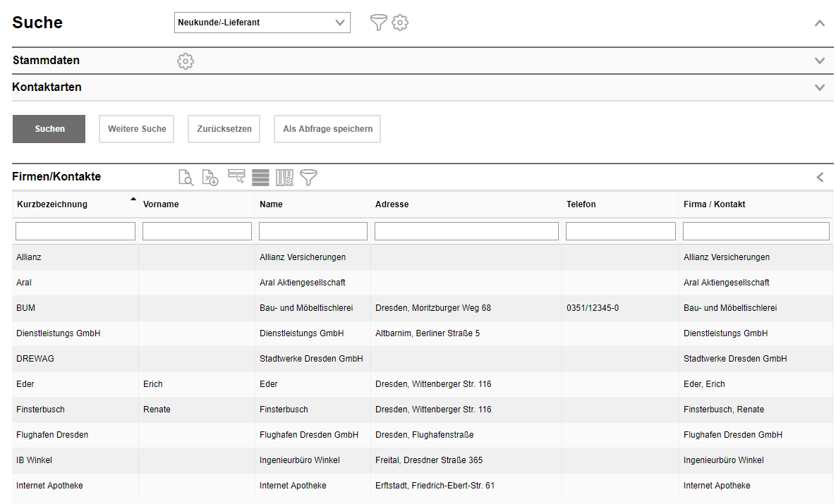This screenshot has height=504, width=836.
Task: Open the column configuration icon
Action: point(284,178)
